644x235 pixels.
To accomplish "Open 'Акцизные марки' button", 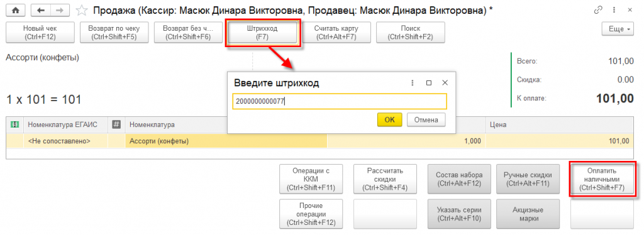I will point(528,214).
